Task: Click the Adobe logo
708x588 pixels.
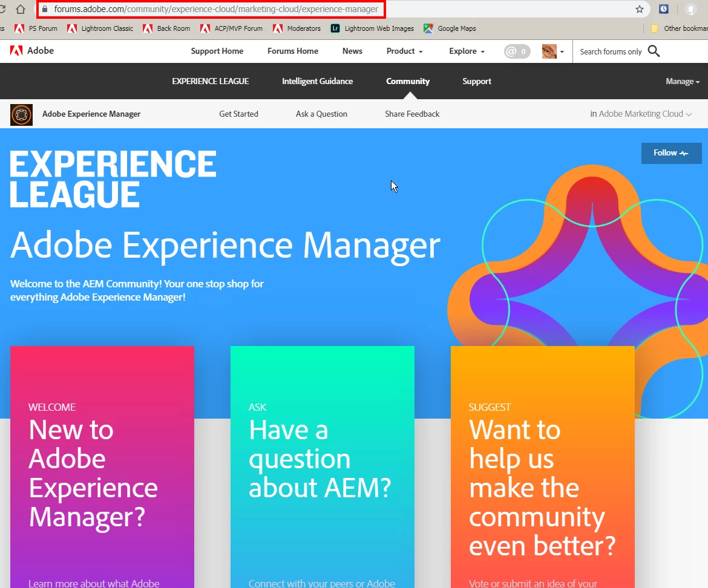Action: tap(32, 51)
